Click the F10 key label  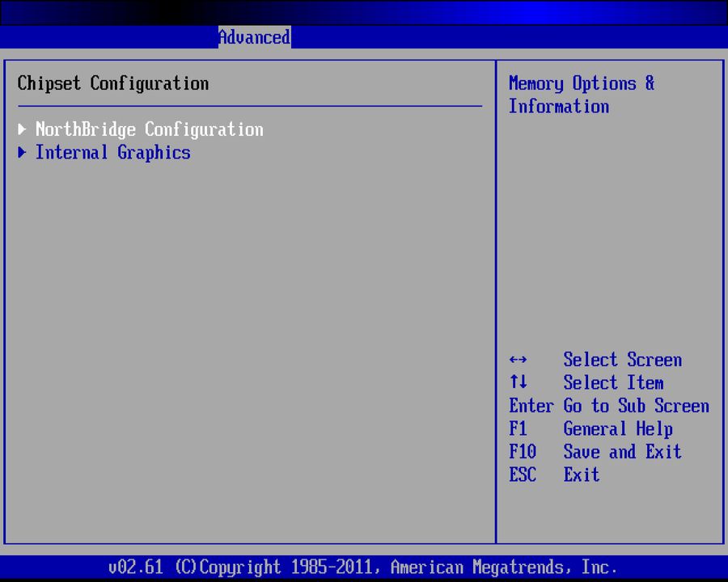pyautogui.click(x=523, y=452)
